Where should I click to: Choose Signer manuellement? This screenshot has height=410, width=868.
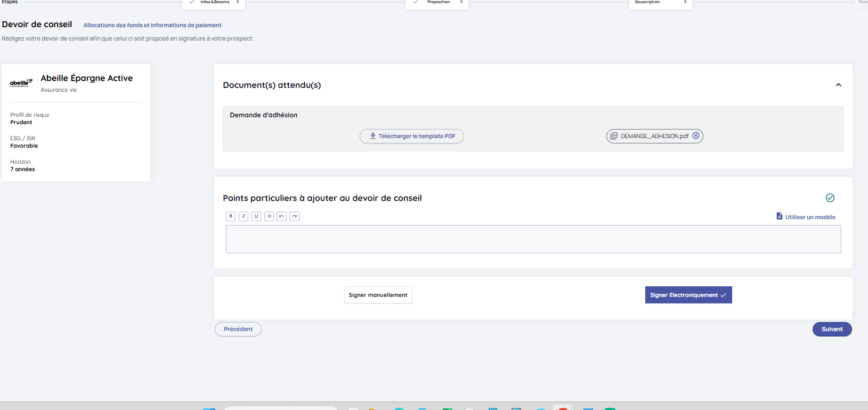point(378,295)
